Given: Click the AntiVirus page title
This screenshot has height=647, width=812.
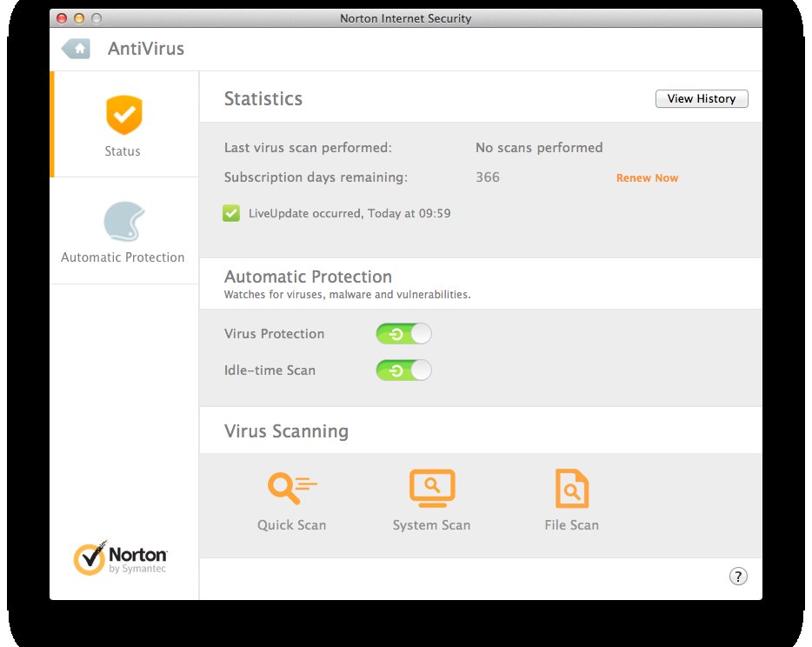Looking at the screenshot, I should click(146, 49).
